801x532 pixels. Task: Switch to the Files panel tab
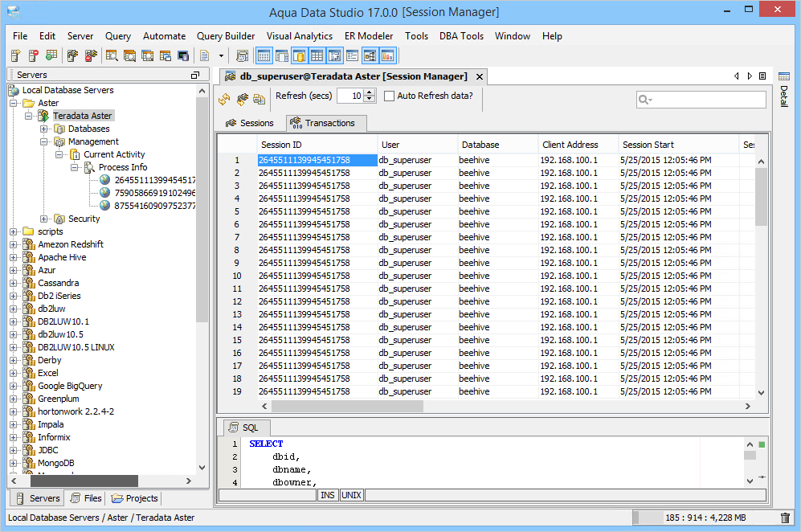pos(86,498)
